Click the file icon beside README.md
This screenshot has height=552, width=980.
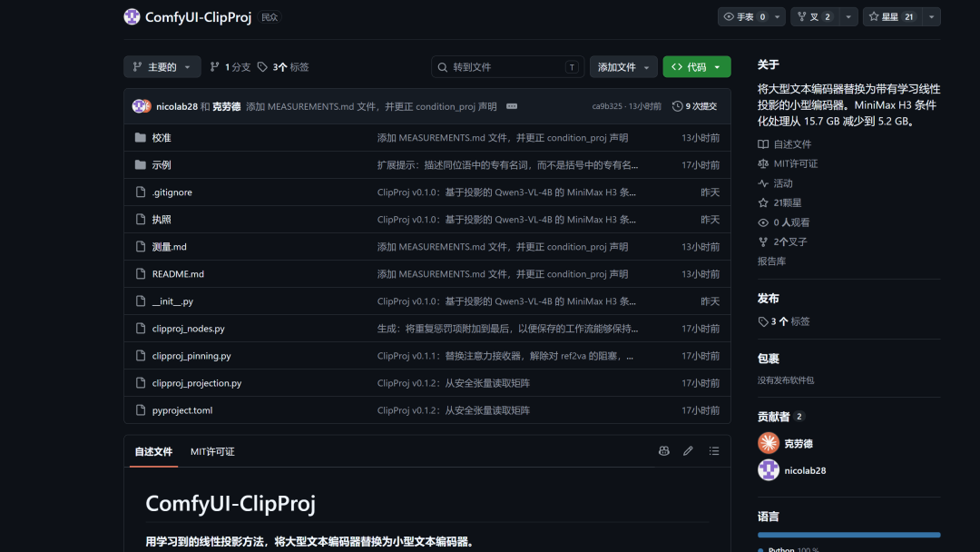[x=141, y=274]
